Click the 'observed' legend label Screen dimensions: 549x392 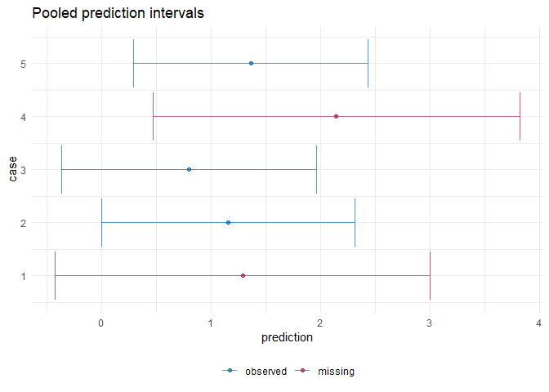pos(266,371)
